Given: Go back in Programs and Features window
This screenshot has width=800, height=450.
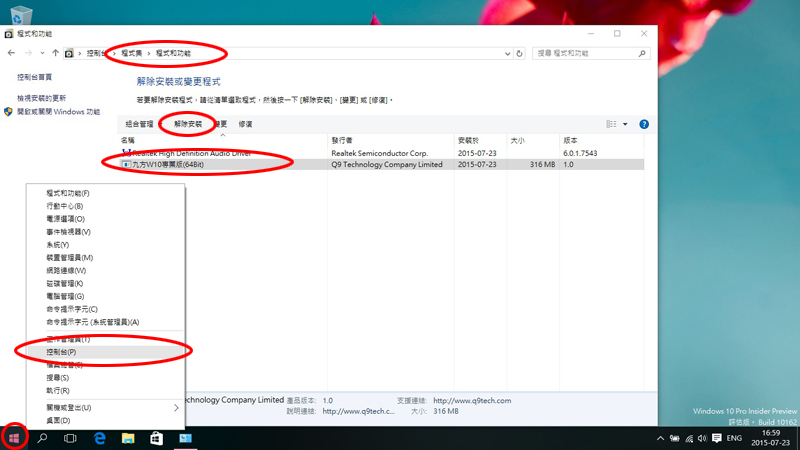Looking at the screenshot, I should tap(11, 53).
